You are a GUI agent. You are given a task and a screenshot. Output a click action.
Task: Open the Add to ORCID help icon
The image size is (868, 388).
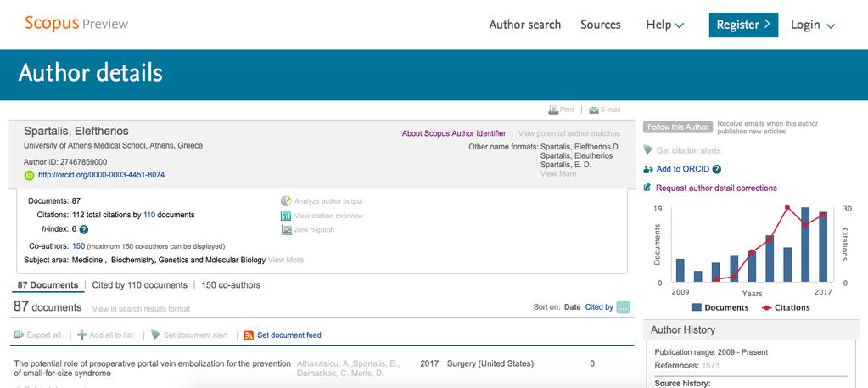point(717,169)
